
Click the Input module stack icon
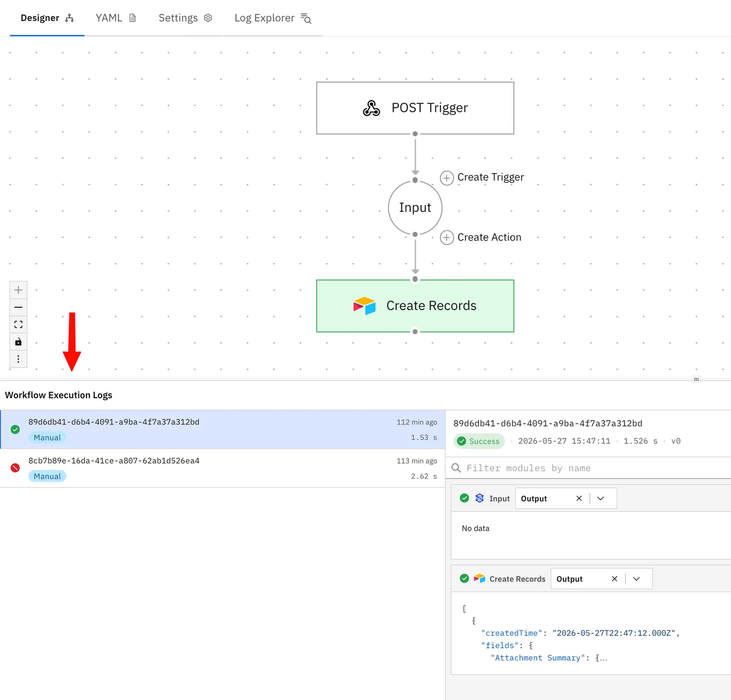click(x=479, y=498)
